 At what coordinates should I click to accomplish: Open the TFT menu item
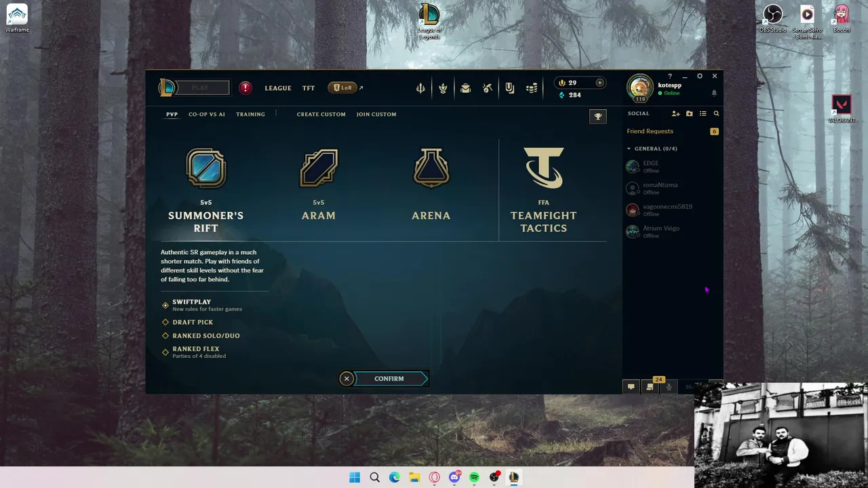coord(309,88)
